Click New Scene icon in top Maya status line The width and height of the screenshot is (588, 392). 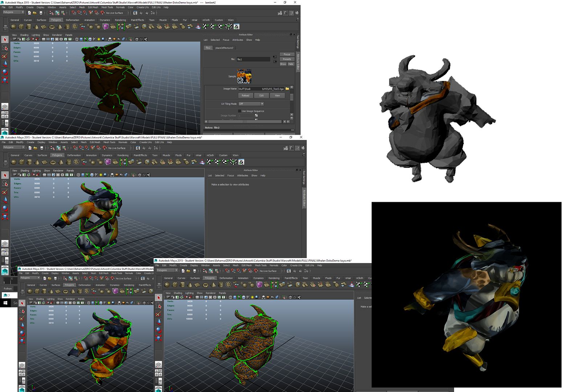(x=29, y=13)
